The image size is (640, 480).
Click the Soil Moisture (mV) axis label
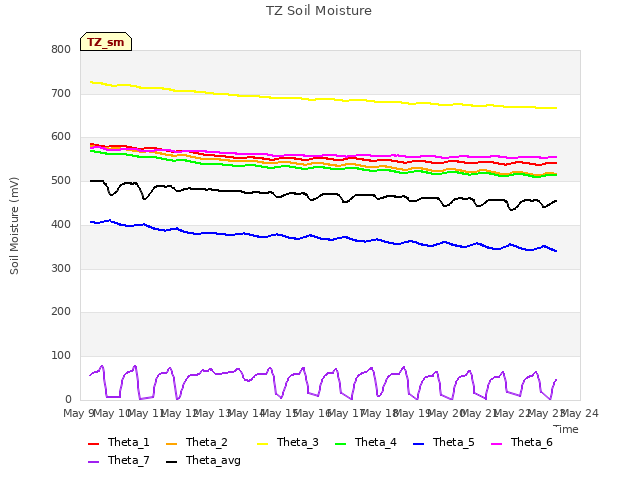coord(14,226)
